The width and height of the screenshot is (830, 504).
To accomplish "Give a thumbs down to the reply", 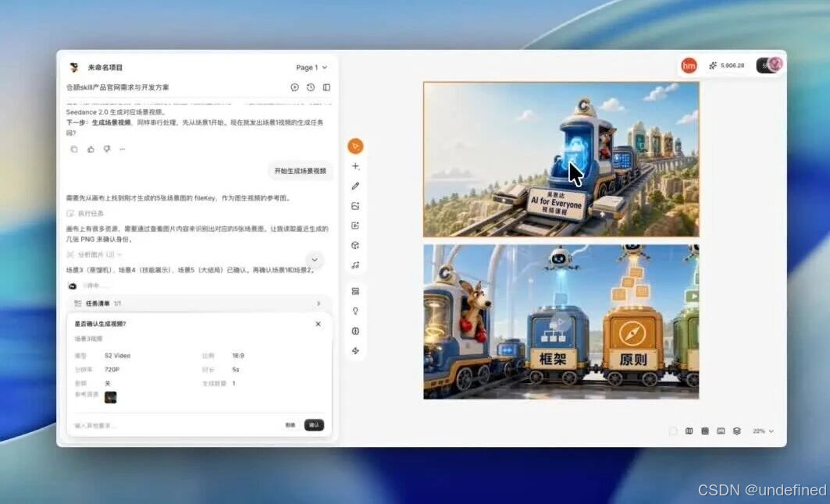I will 107,149.
